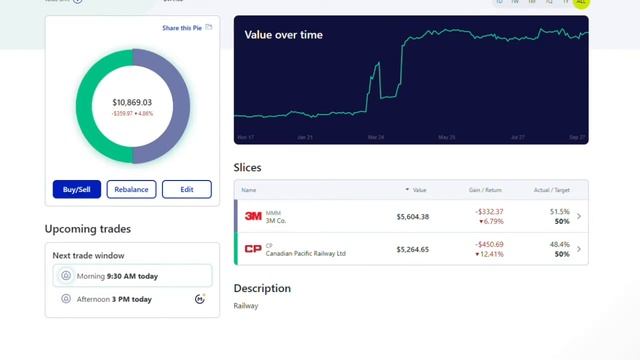Click the $10,869.03 pie total value
Viewport: 640px width, 360px height.
pos(132,102)
